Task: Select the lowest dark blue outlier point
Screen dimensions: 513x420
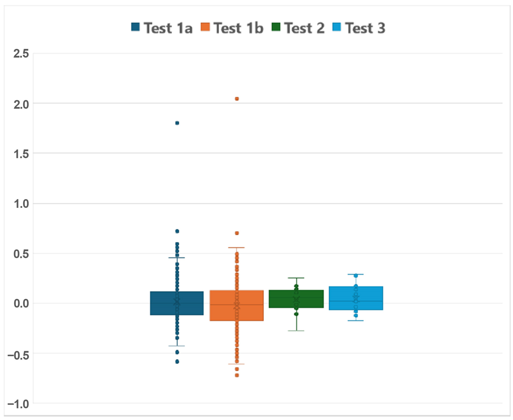Action: tap(177, 362)
